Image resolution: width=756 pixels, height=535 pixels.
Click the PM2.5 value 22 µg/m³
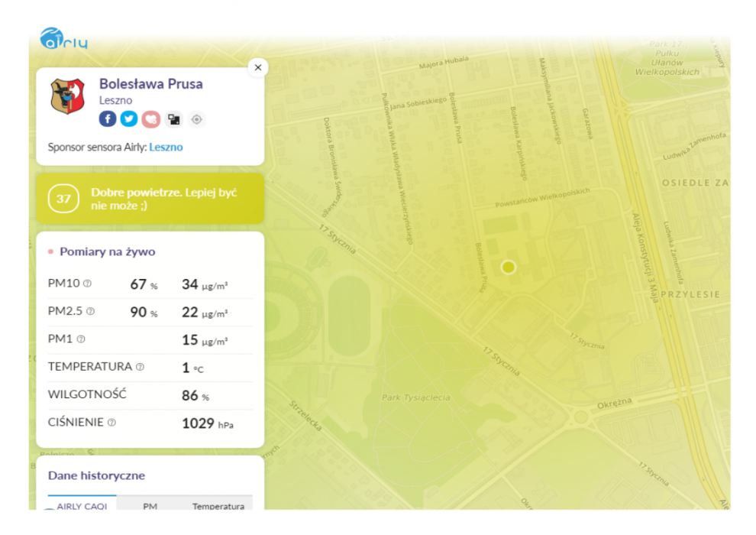(x=205, y=313)
